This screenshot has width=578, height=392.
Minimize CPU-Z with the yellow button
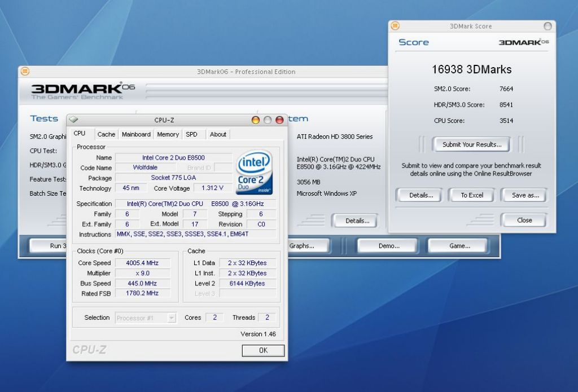tap(256, 120)
